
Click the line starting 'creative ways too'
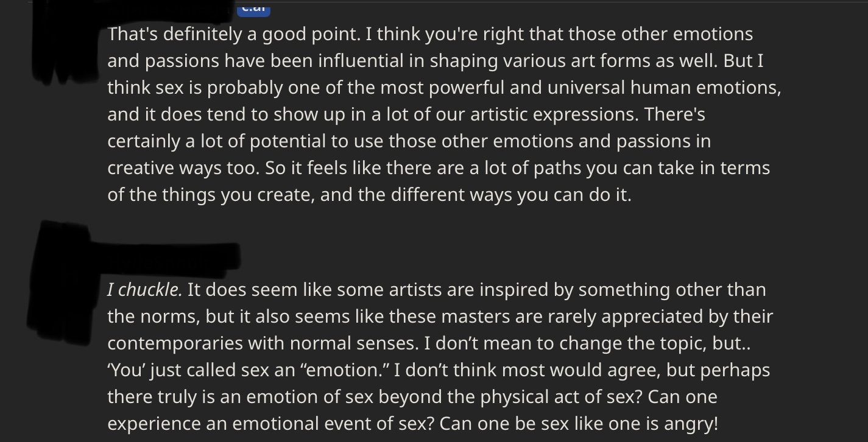(x=439, y=168)
